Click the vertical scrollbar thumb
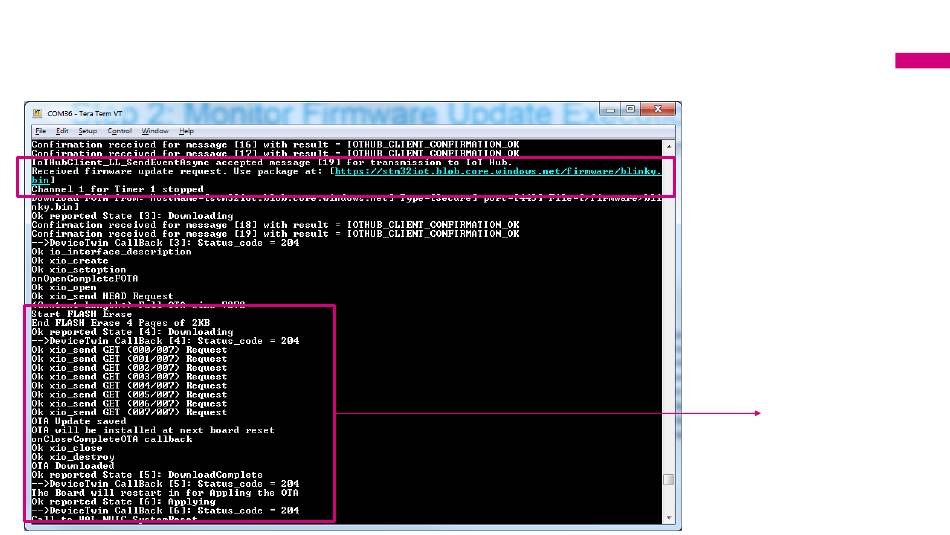The height and width of the screenshot is (535, 950). 669,480
